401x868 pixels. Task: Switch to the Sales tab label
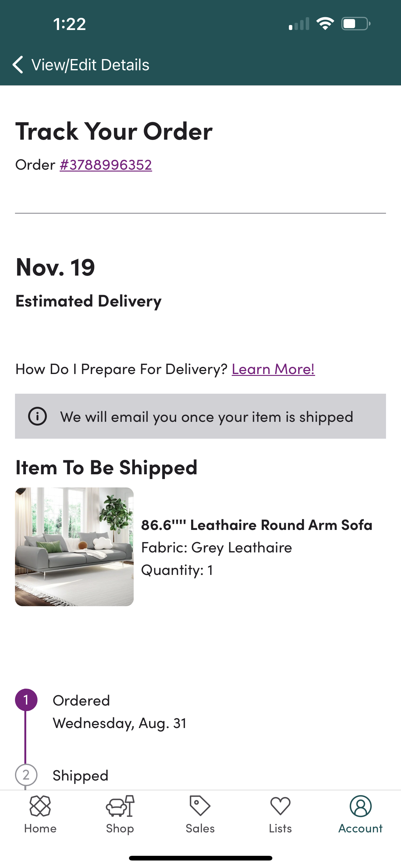(200, 828)
